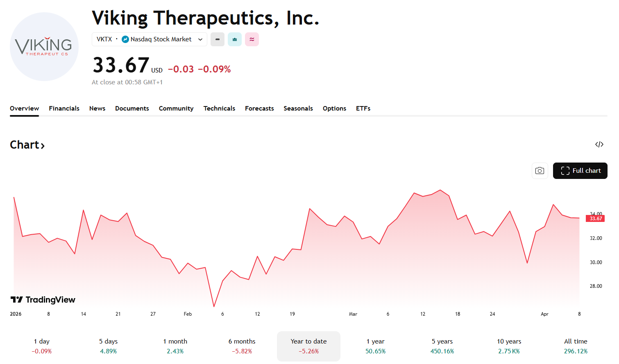
Task: Click the 33.67 price label on the chart axis
Action: tap(595, 218)
